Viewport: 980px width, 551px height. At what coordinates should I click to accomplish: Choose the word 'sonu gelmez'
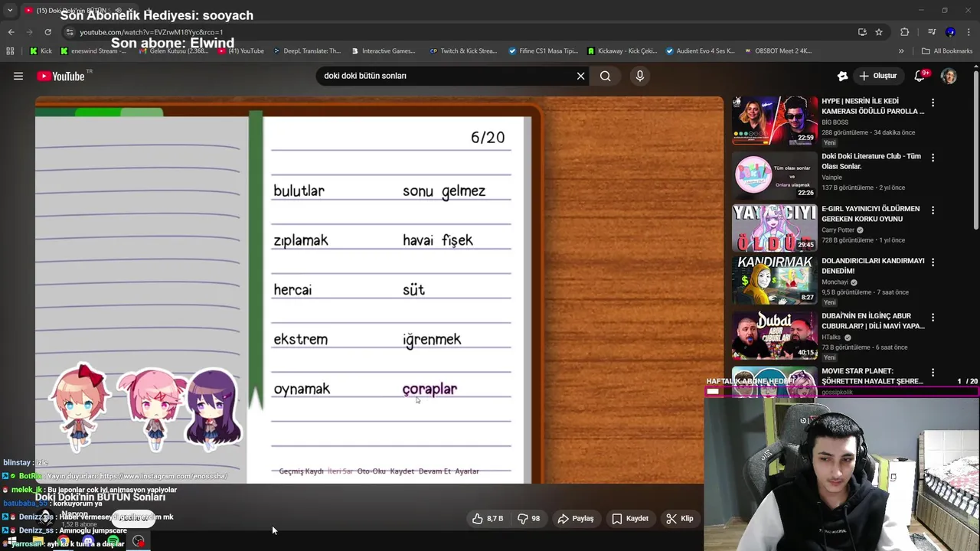(x=444, y=191)
